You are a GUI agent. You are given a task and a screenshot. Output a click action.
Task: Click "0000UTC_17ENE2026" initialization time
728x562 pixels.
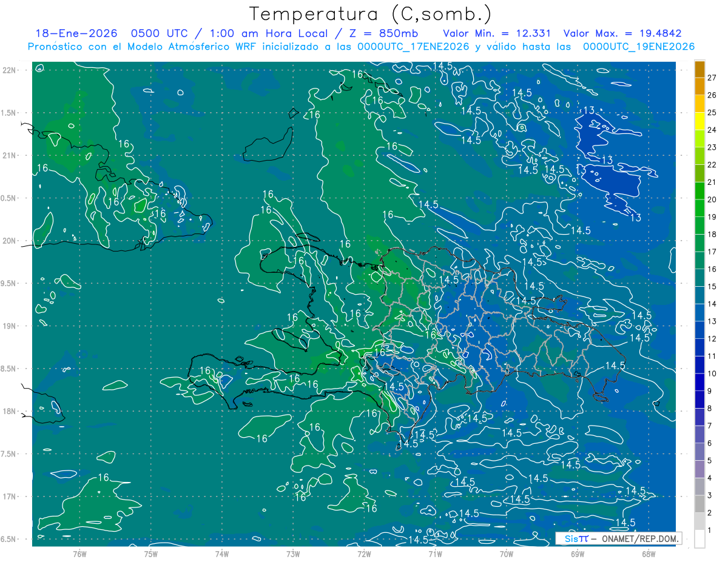413,47
